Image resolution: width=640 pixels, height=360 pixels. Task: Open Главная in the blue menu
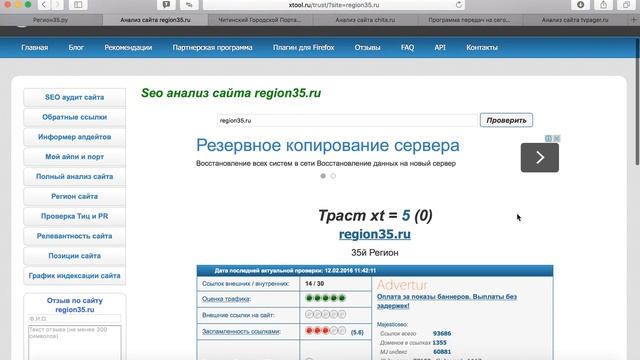[35, 47]
